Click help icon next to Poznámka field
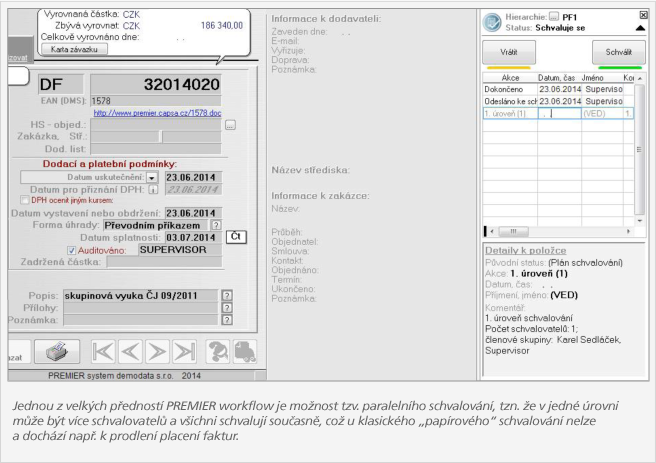Viewport: 656px width, 463px height. click(227, 320)
